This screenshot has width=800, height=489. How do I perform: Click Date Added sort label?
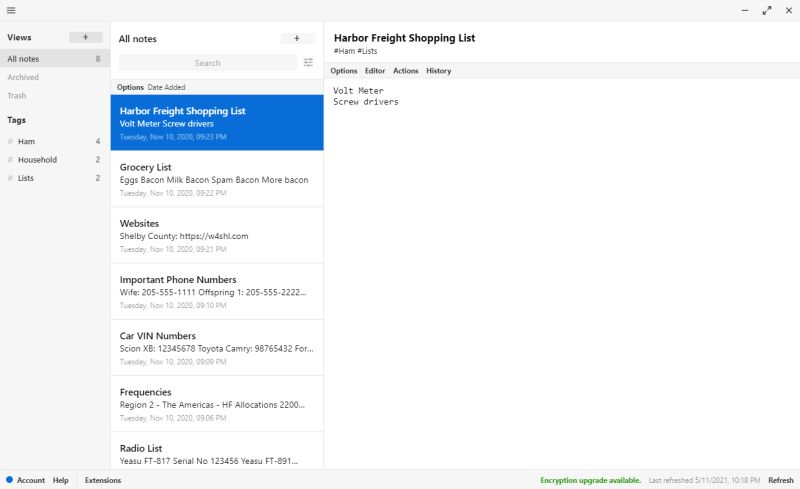pos(166,87)
